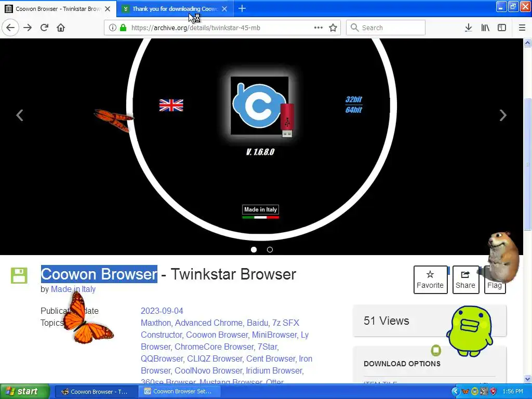The image size is (532, 399).
Task: Go back to the previous page
Action: (10, 28)
